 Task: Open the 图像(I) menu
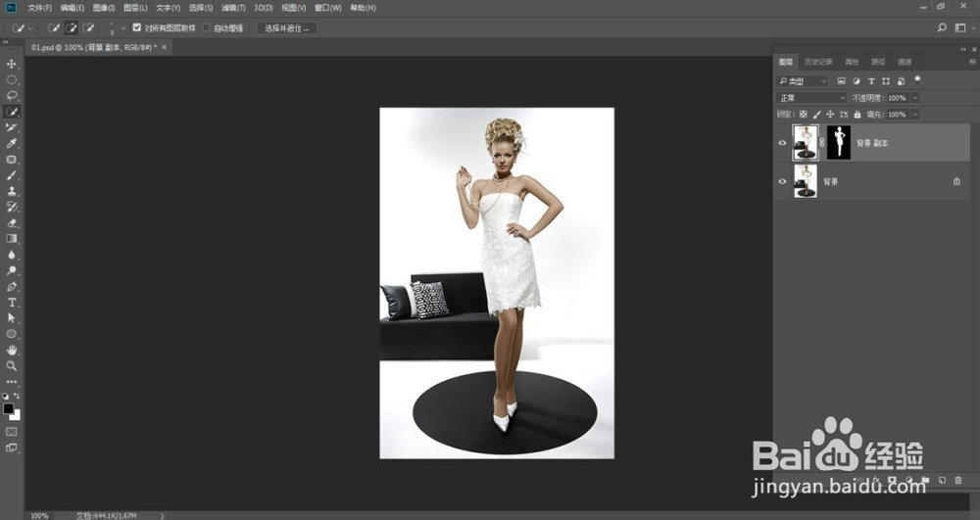(104, 8)
